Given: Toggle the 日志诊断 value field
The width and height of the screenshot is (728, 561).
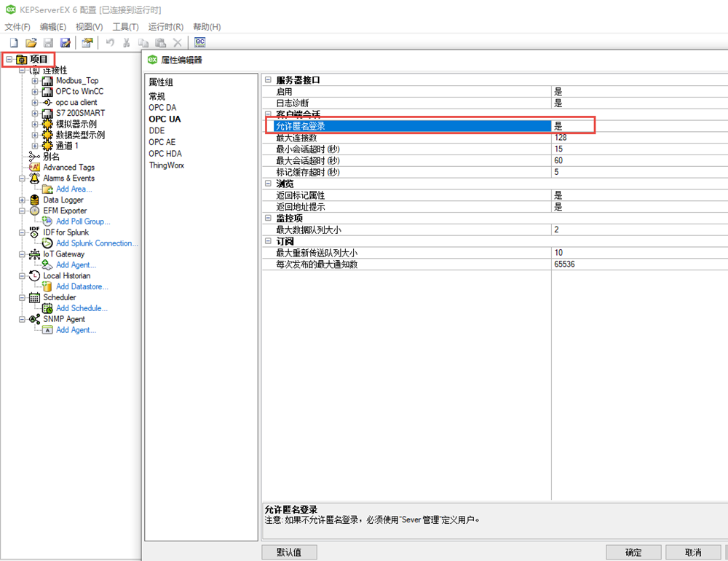Looking at the screenshot, I should (640, 103).
